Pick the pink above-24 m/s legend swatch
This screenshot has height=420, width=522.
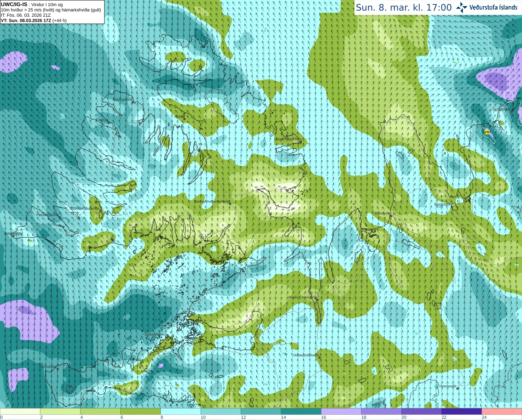[x=502, y=411]
